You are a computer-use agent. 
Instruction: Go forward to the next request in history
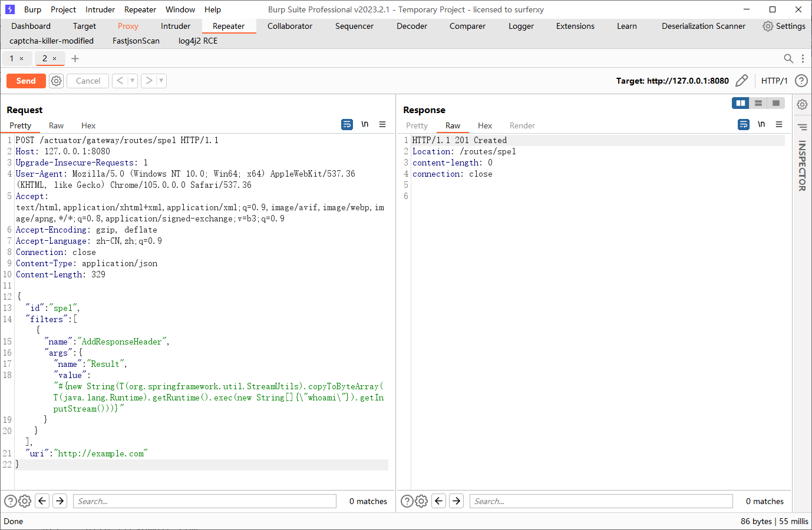[149, 81]
